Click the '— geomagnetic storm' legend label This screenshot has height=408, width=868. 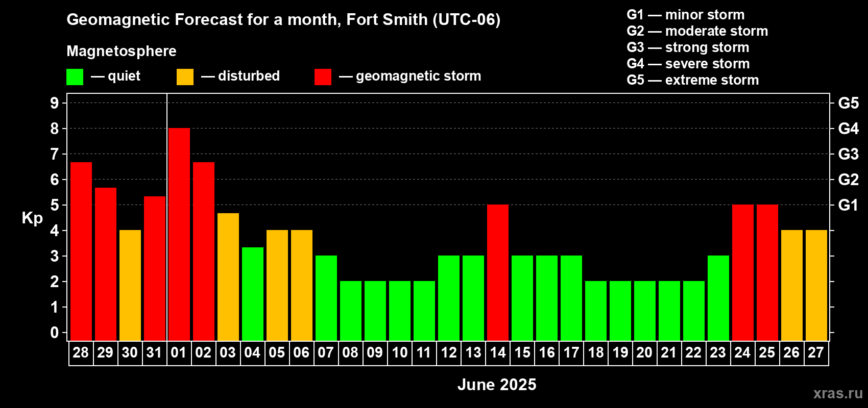(410, 76)
